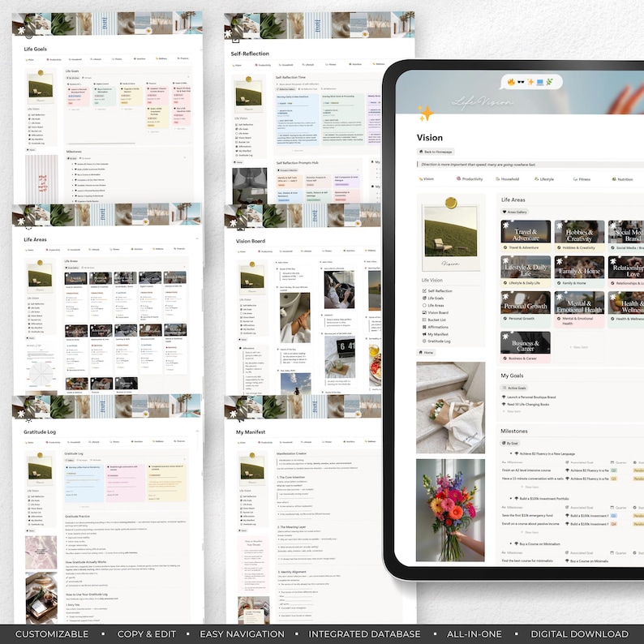The image size is (644, 644).
Task: Open the Vision tab in the tablet navigation
Action: point(427,178)
